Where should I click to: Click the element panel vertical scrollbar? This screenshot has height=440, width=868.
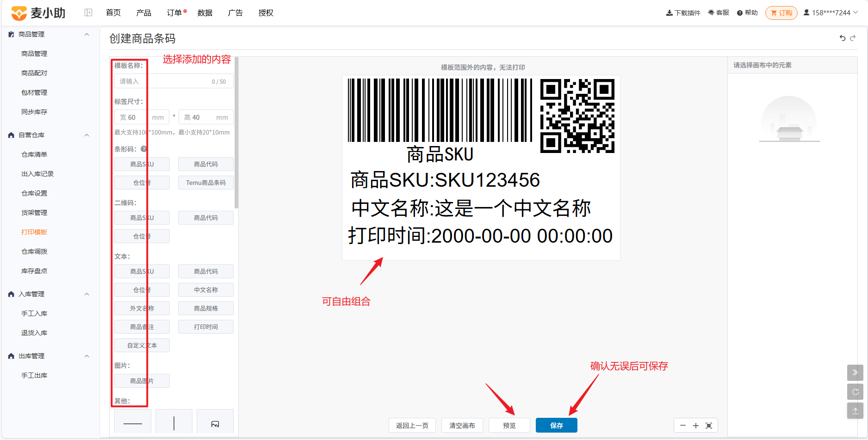pyautogui.click(x=236, y=133)
